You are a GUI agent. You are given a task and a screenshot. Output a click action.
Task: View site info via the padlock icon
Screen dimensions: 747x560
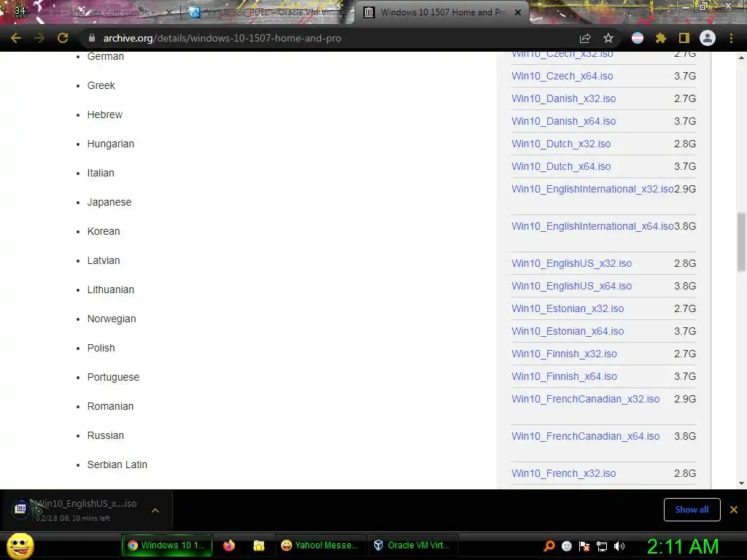coord(92,38)
